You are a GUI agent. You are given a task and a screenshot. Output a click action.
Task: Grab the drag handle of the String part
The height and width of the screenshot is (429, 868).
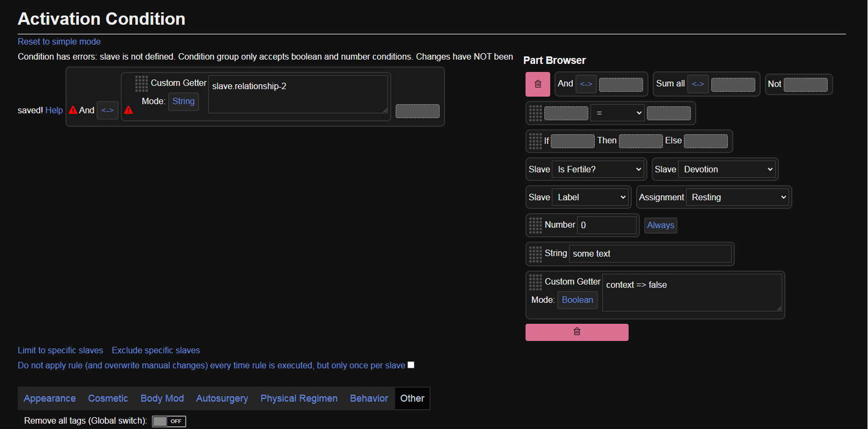[535, 253]
